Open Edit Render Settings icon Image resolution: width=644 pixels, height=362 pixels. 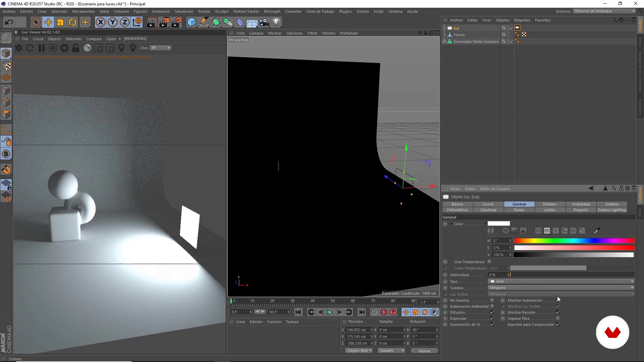[176, 22]
